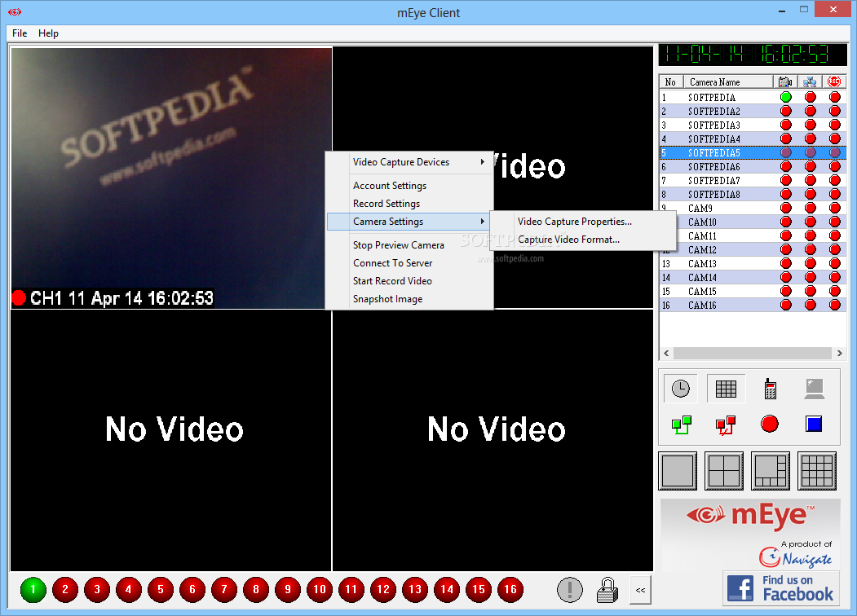Click the network connection column header icon
857x616 pixels.
810,82
